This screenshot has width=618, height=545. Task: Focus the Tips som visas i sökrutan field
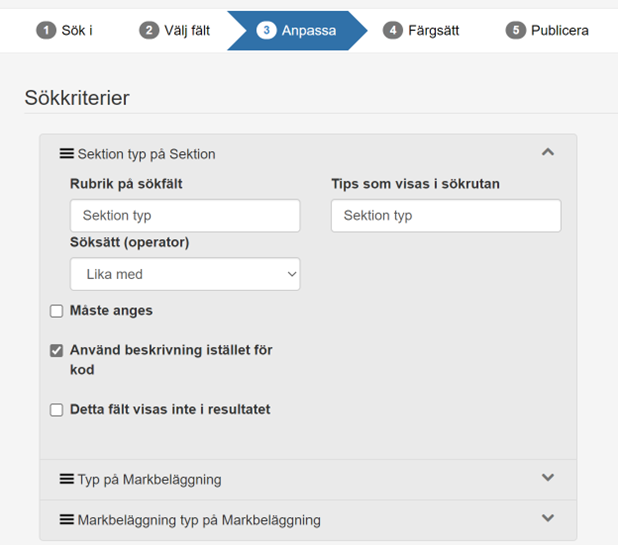click(446, 216)
